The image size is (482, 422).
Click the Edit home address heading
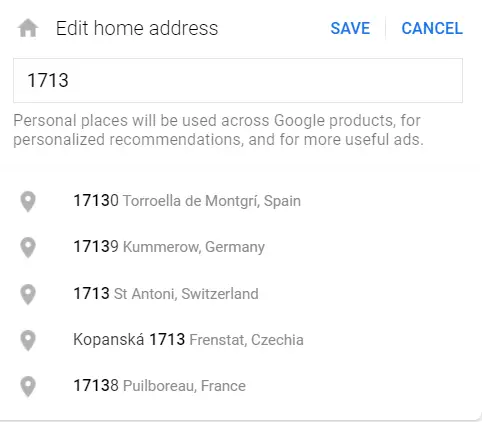137,28
